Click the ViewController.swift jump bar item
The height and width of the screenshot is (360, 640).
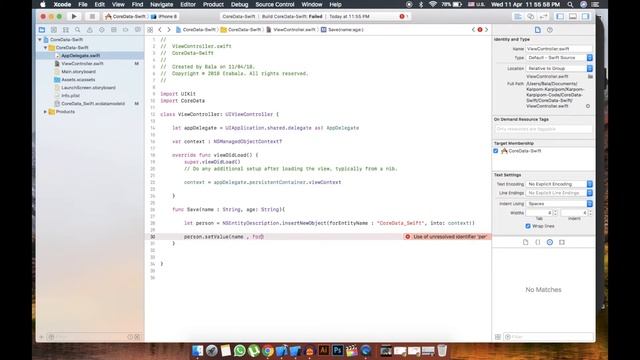(291, 30)
